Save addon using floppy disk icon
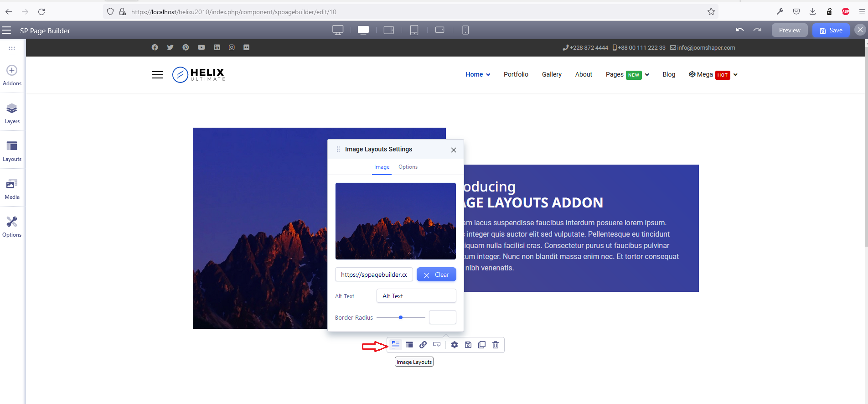Screen dimensions: 868x404 [468, 345]
